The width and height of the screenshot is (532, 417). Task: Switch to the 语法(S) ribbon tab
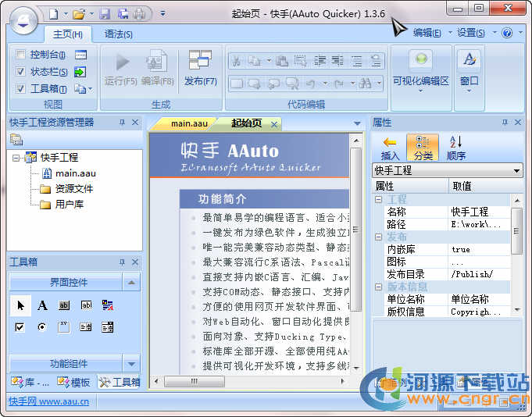pos(118,34)
